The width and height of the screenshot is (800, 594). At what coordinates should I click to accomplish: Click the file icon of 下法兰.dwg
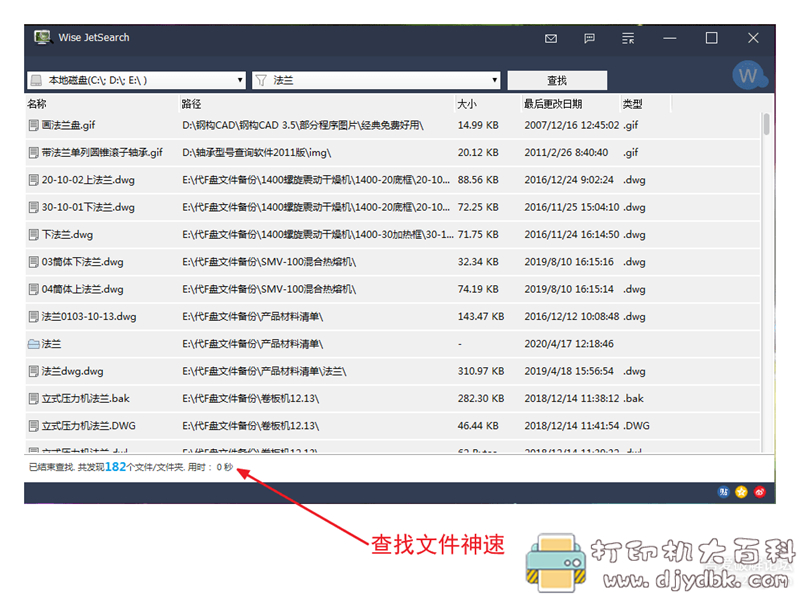(34, 235)
